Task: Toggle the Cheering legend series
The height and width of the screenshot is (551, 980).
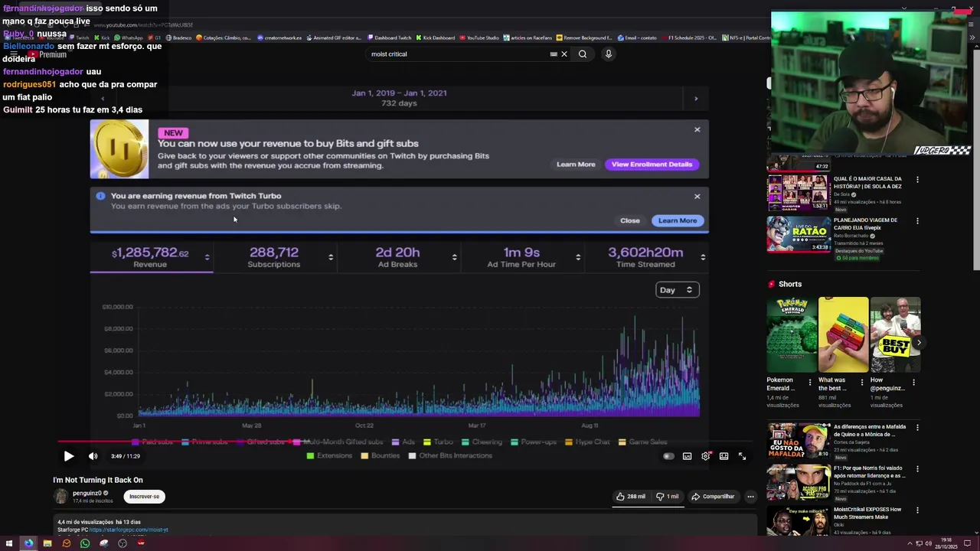Action: [482, 442]
